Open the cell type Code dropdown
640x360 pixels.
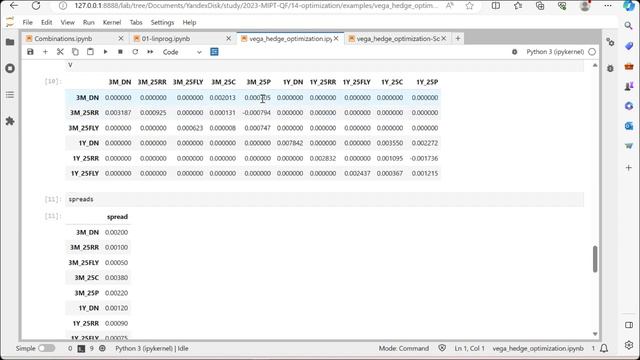coord(182,52)
